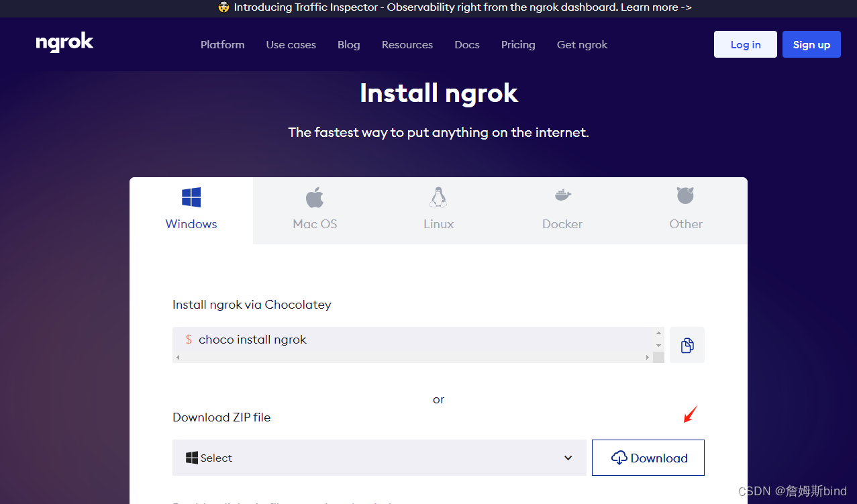The height and width of the screenshot is (504, 857).
Task: Click the ngrok logo
Action: pos(64,44)
